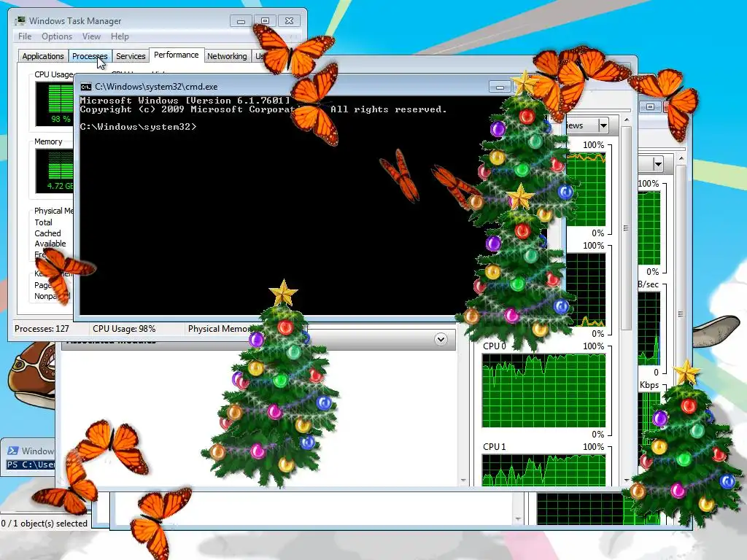Click the down arrow of the Resource Monitor graph scrollbar
This screenshot has width=747, height=560.
[627, 480]
